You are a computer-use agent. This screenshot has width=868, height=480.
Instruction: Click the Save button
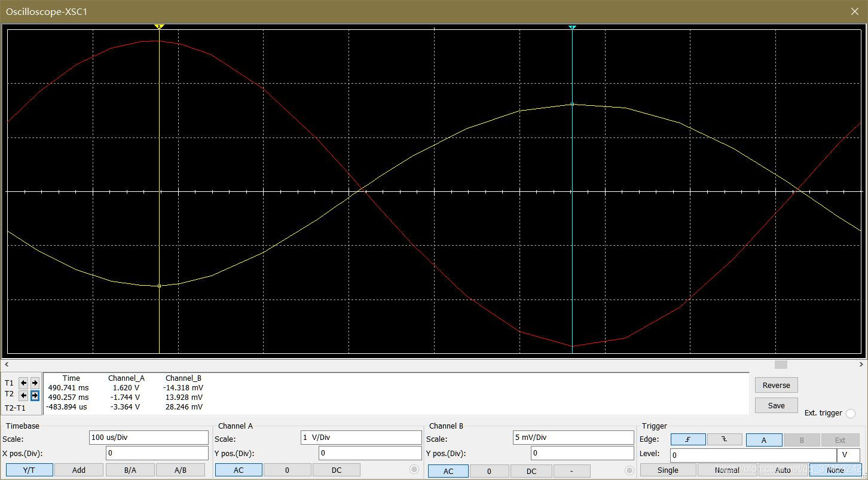click(776, 405)
